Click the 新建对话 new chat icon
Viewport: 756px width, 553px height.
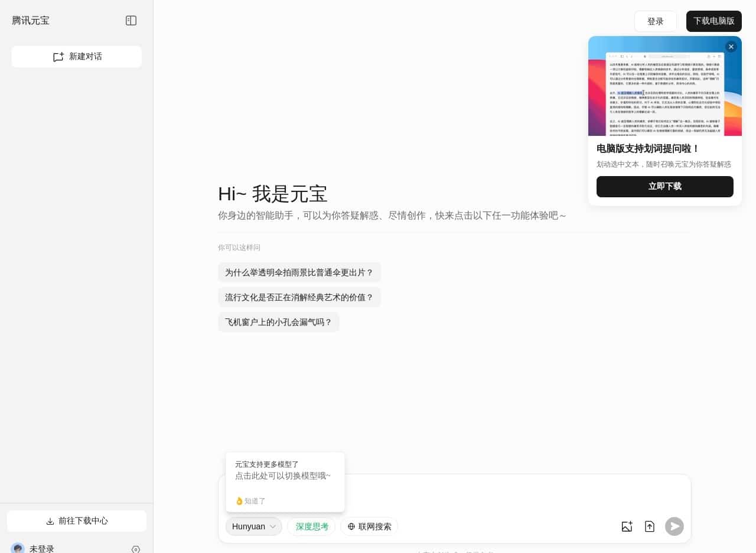point(58,56)
